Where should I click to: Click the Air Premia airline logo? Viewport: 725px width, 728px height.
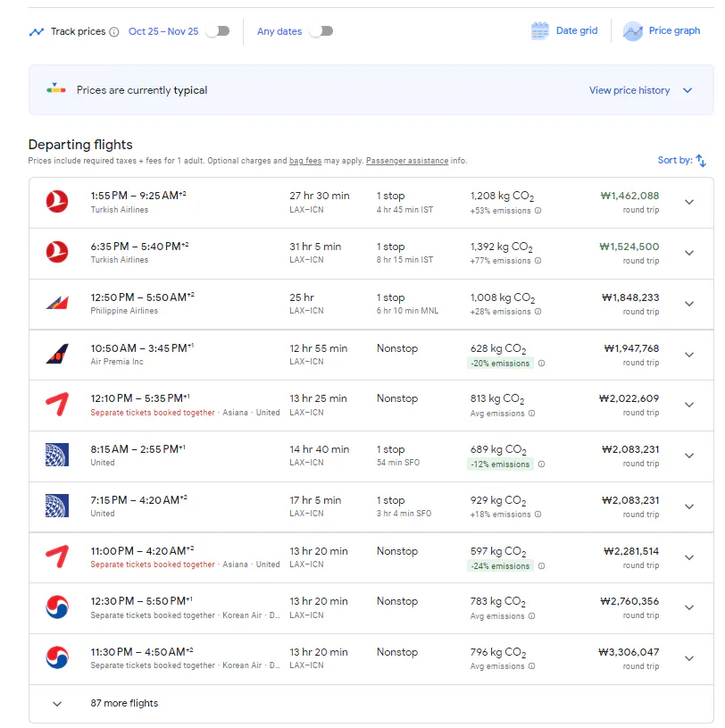57,355
